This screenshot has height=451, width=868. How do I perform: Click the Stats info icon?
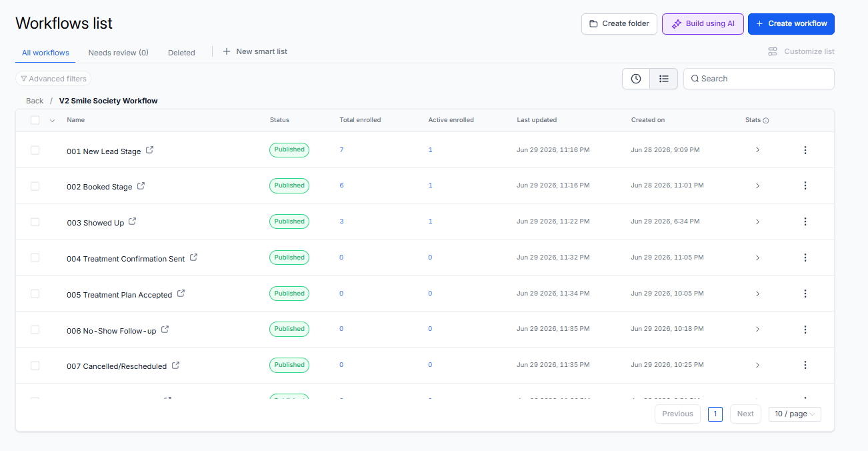766,121
